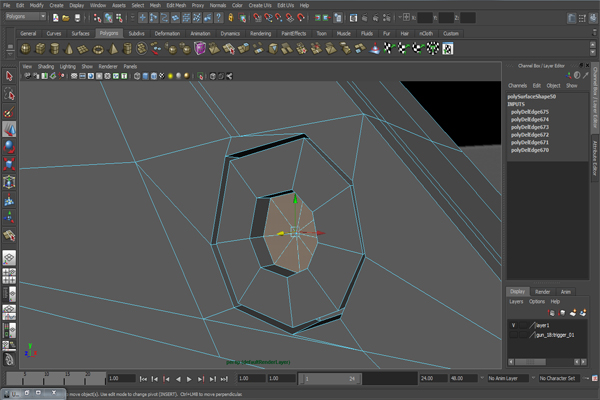This screenshot has width=600, height=400.
Task: Toggle the lock selection padlock icon
Action: click(231, 18)
